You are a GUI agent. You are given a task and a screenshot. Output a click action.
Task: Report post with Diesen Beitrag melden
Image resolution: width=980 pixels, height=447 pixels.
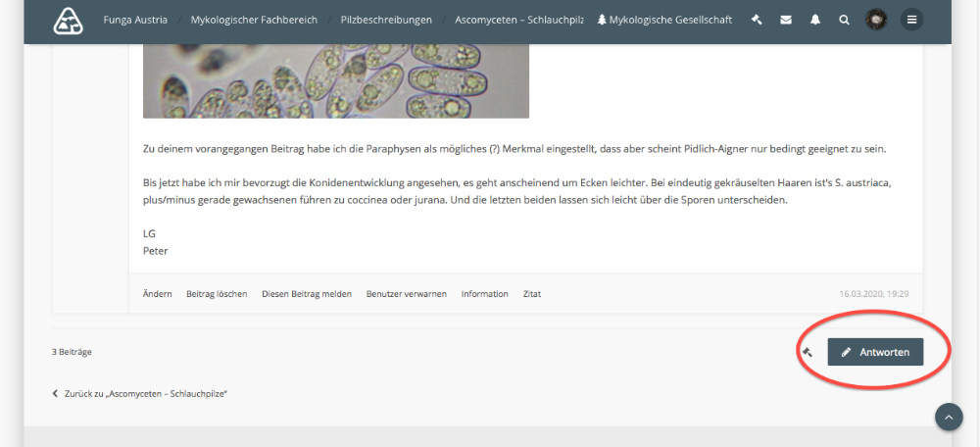pyautogui.click(x=307, y=294)
